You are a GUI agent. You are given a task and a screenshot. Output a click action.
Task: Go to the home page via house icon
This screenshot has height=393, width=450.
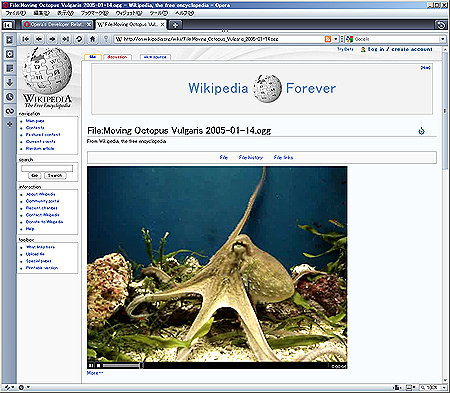click(92, 39)
